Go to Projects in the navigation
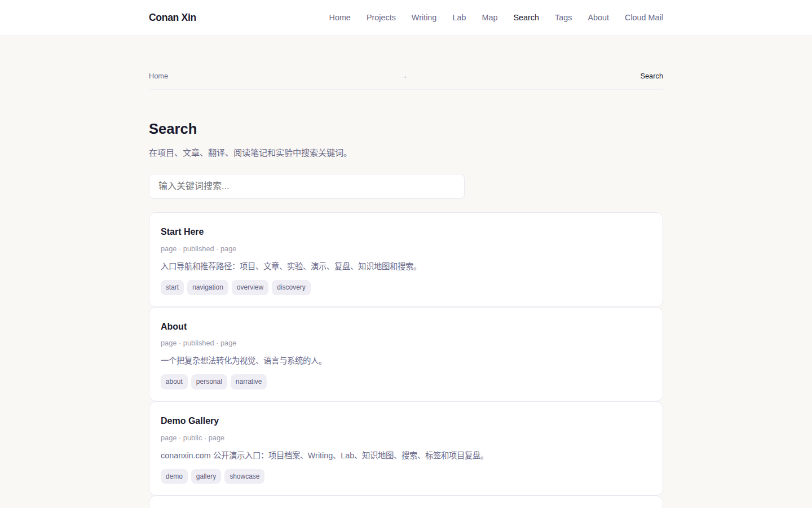The height and width of the screenshot is (508, 812). click(x=381, y=17)
